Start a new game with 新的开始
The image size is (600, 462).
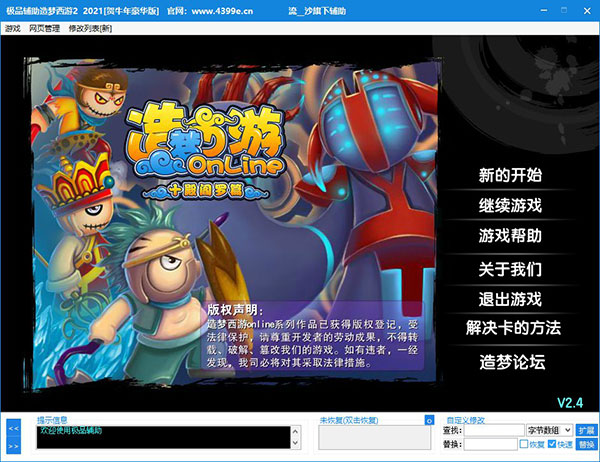(x=510, y=175)
